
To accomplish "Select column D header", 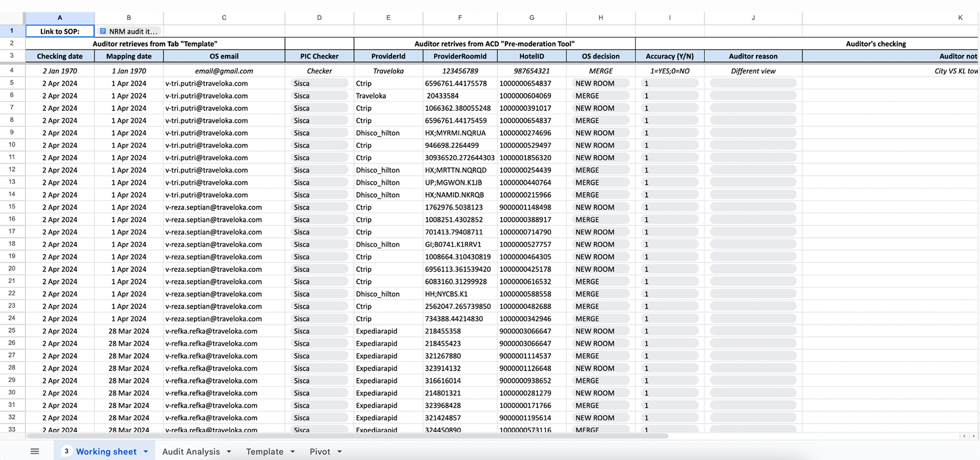I will tap(319, 17).
